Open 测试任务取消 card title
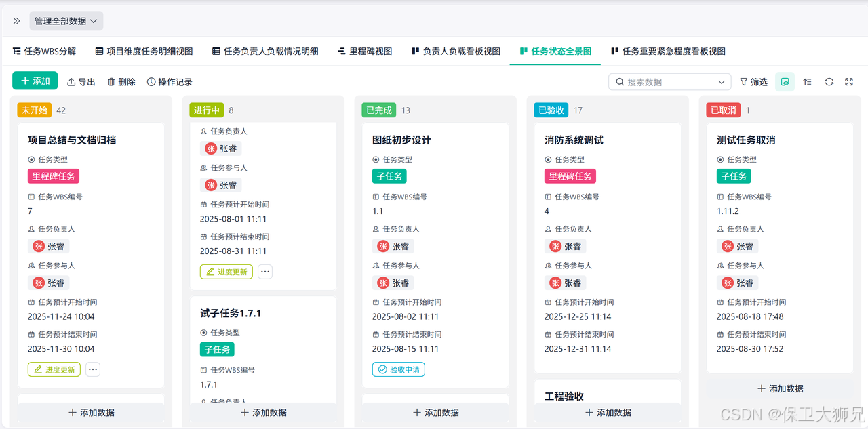 coord(746,140)
